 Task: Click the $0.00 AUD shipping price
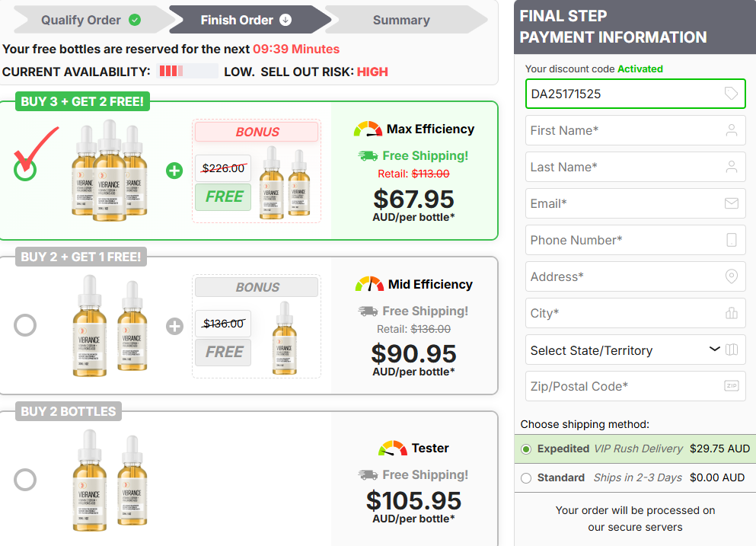point(717,477)
